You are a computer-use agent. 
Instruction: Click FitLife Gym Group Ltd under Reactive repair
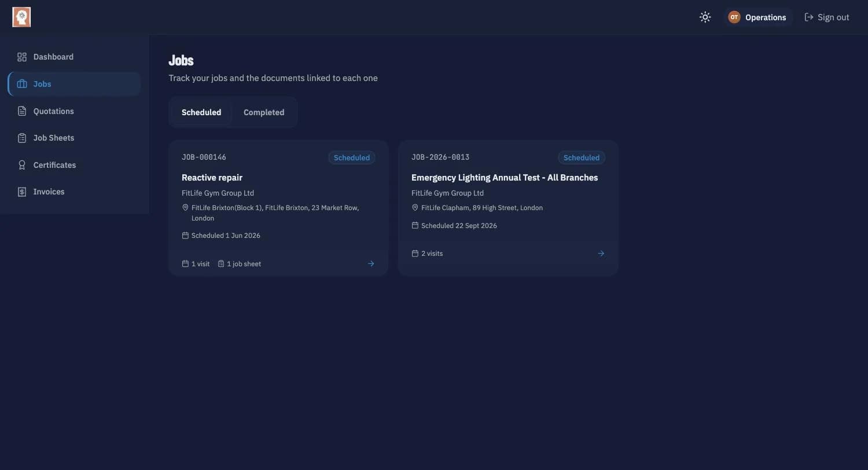218,193
